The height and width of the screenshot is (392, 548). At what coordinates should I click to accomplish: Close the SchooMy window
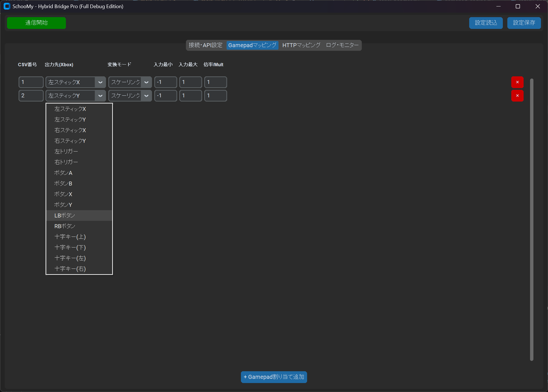(538, 6)
